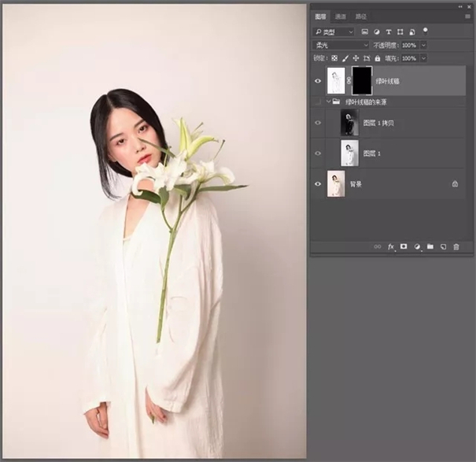The height and width of the screenshot is (462, 476).
Task: Toggle visibility of the top 绿叶线稿 layer
Action: [318, 80]
